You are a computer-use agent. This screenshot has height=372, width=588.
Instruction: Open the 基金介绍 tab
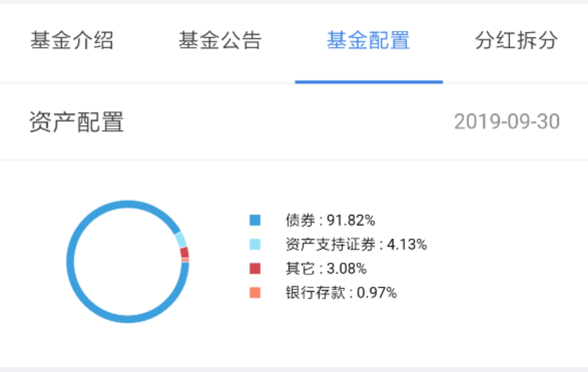click(72, 40)
